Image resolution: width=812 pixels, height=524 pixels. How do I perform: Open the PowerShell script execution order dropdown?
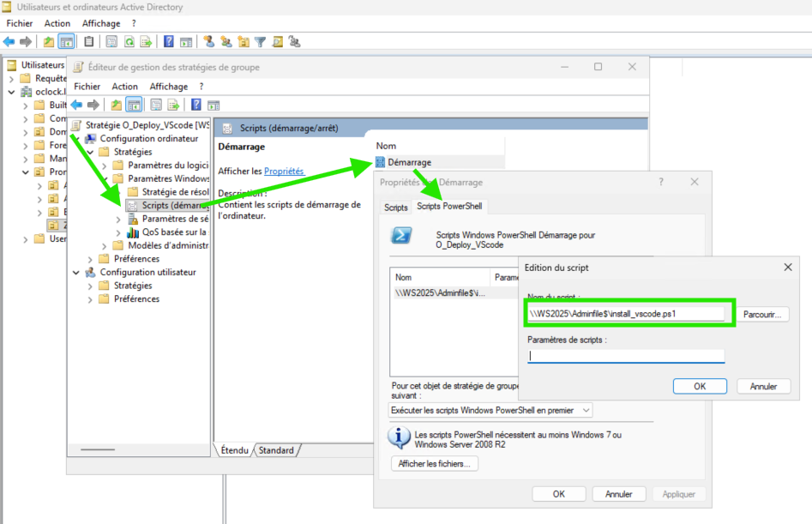490,411
